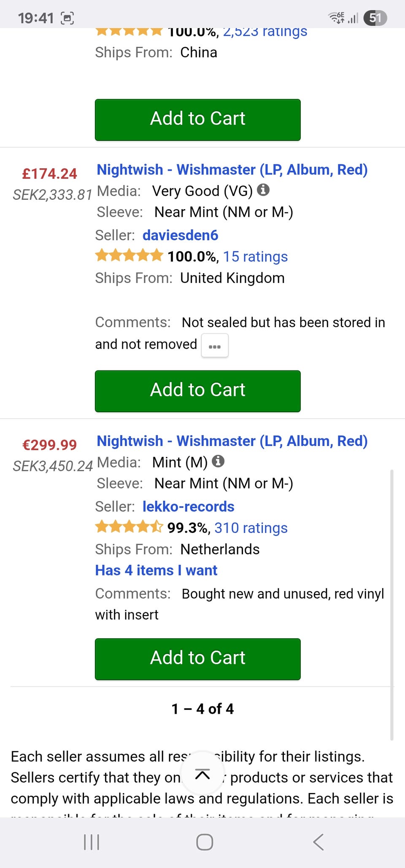405x868 pixels.
Task: Add the €299.99 Wishmaster listing to cart
Action: (197, 659)
